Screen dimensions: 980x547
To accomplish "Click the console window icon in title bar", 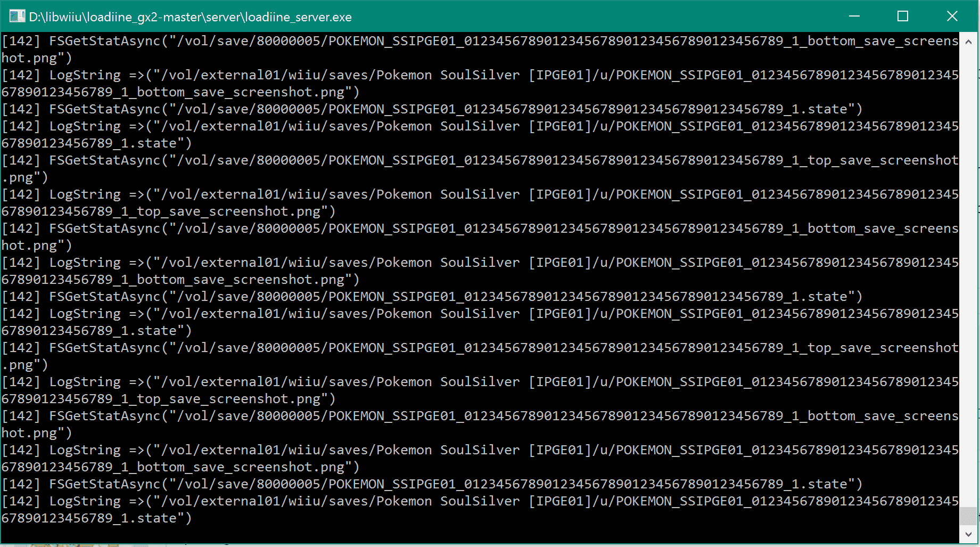I will 17,17.
